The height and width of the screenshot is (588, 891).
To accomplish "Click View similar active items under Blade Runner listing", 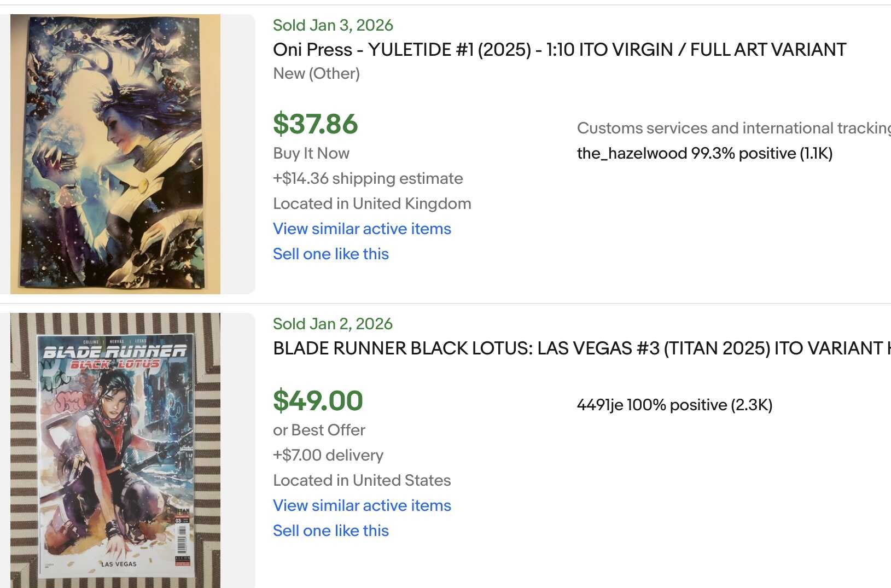I will [x=362, y=505].
